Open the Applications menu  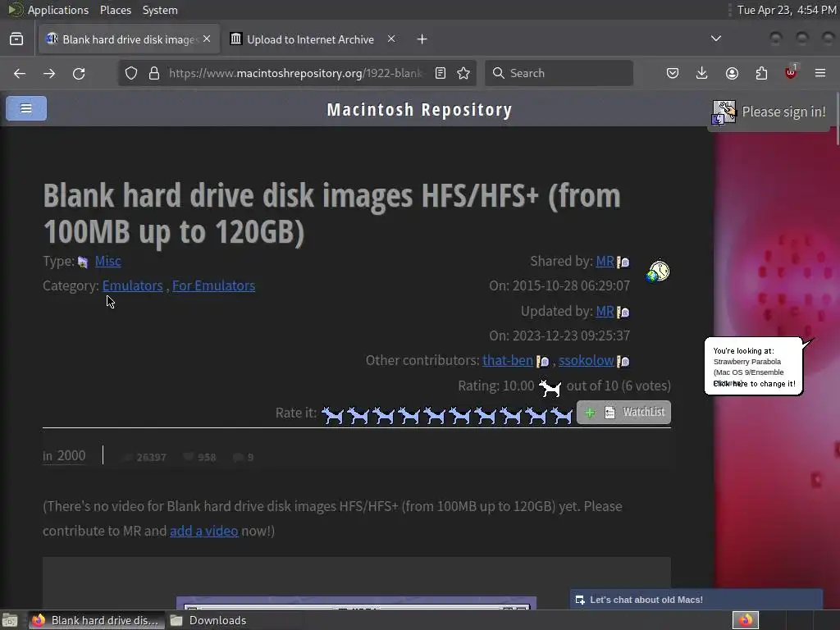coord(58,10)
